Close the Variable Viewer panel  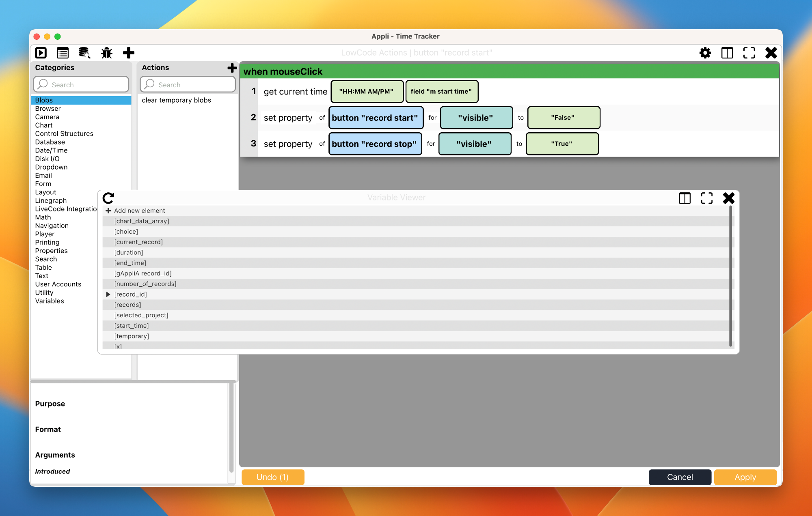point(728,198)
